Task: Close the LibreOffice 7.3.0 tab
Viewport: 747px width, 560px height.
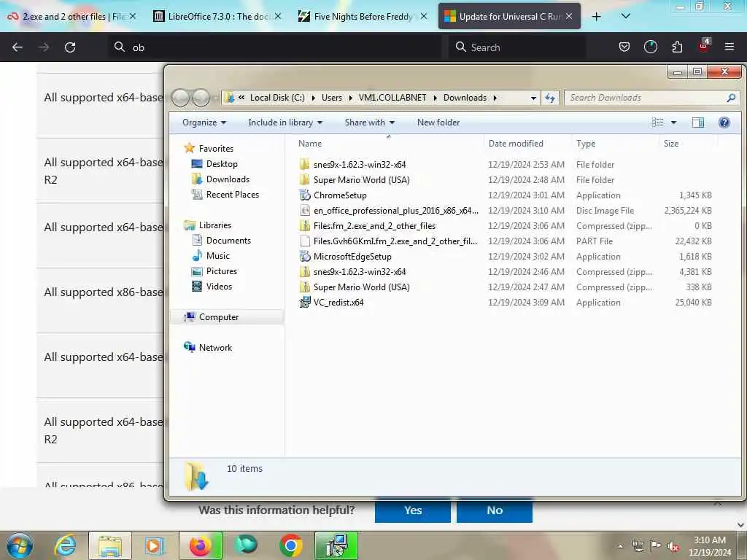Action: pos(278,16)
